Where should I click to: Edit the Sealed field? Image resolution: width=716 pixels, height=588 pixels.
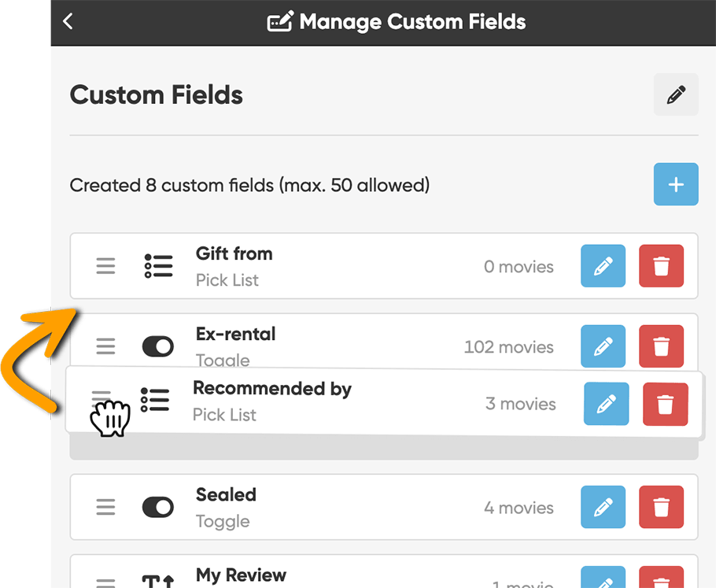(x=603, y=508)
